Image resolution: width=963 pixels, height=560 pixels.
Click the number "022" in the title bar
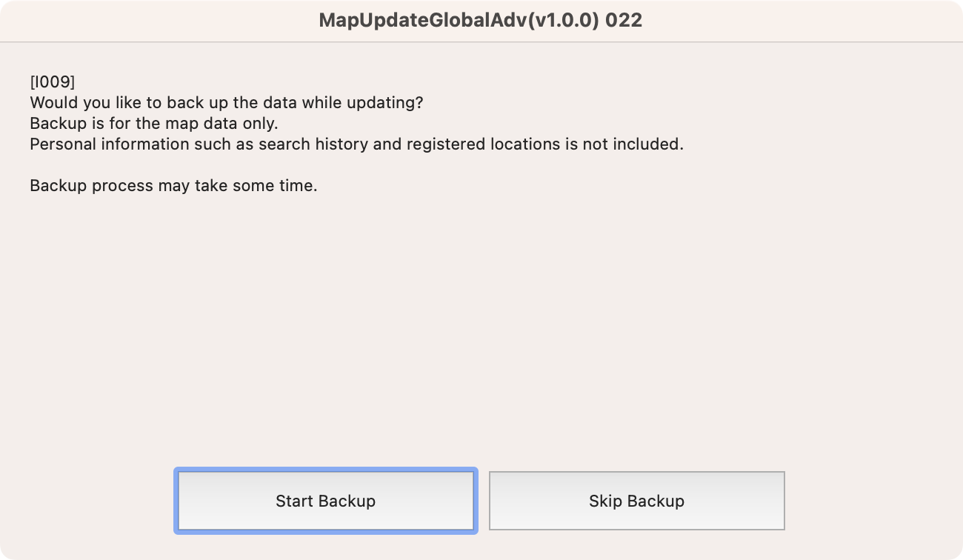(x=624, y=20)
